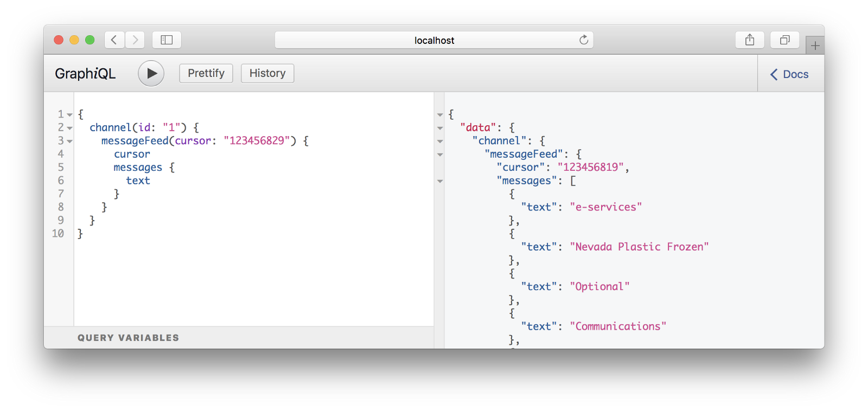
Task: Run the GraphiQL query with the play button
Action: point(151,73)
